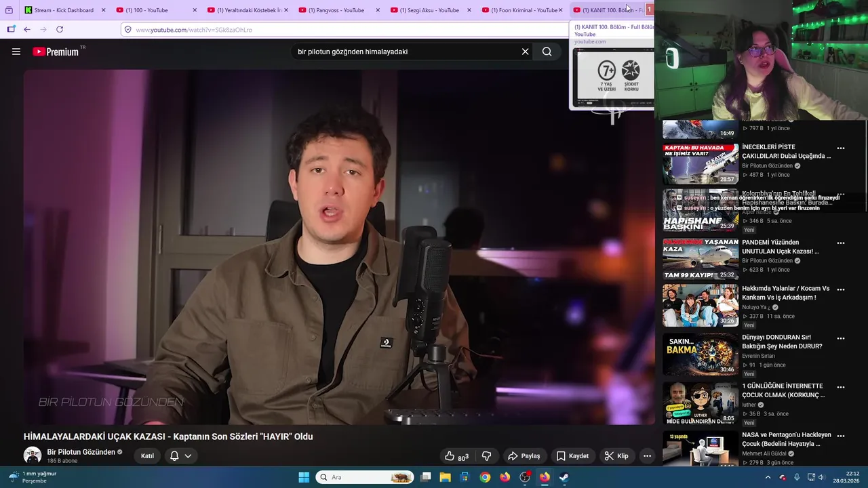The width and height of the screenshot is (868, 488).
Task: Switch to Foon Kriminal - YouTube tab
Action: pos(522,10)
